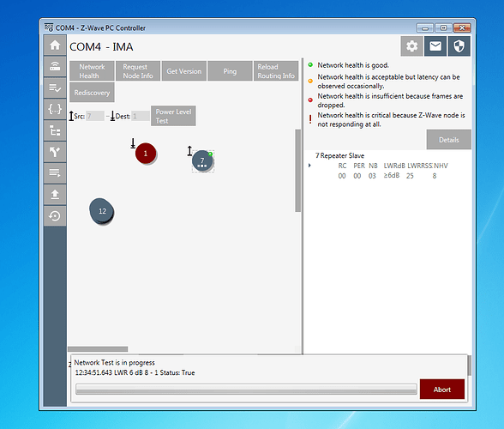Click the Src node input field
The width and height of the screenshot is (504, 429).
95,116
